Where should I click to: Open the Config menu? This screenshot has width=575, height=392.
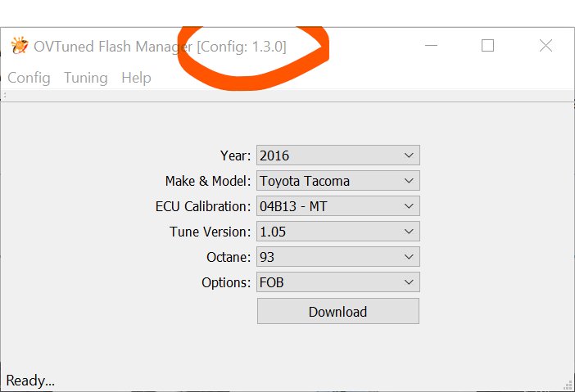click(x=29, y=78)
